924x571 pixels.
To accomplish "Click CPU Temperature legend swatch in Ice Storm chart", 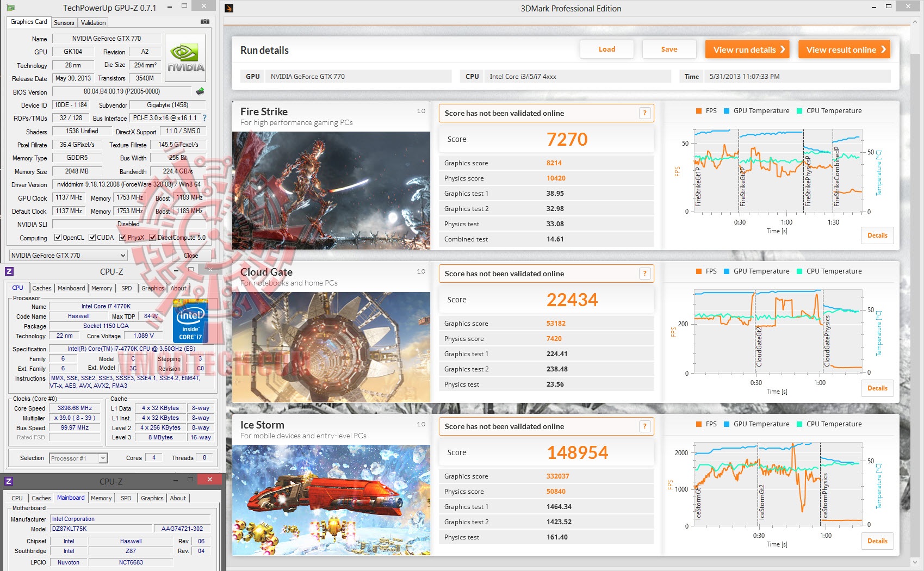I will click(799, 424).
